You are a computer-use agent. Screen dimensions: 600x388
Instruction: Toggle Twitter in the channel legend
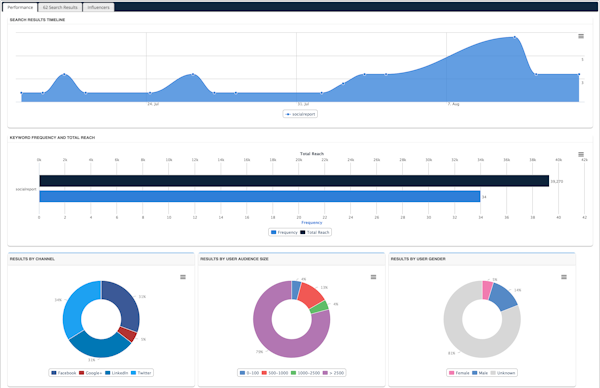[141, 373]
